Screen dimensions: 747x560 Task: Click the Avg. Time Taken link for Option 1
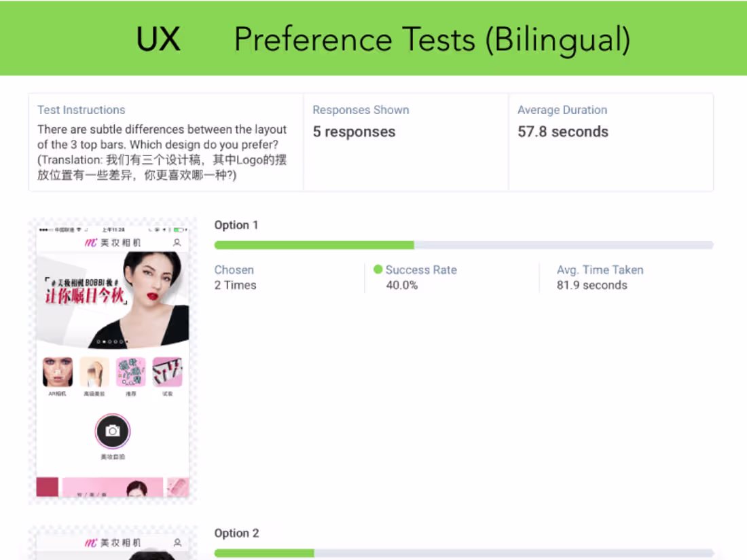(600, 269)
